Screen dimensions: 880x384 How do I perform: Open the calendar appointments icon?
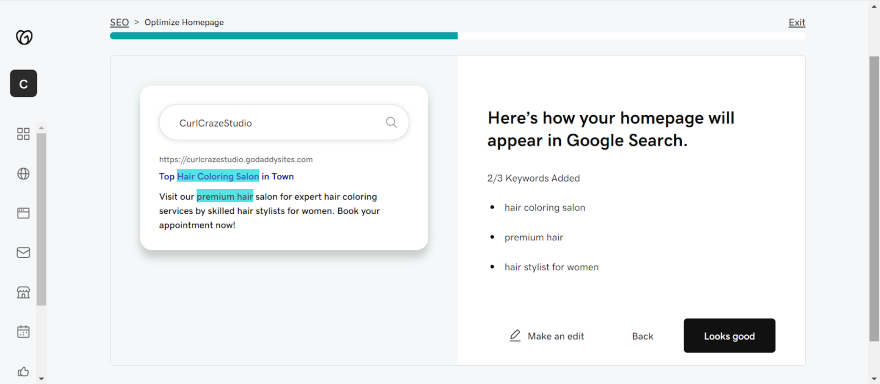point(24,332)
